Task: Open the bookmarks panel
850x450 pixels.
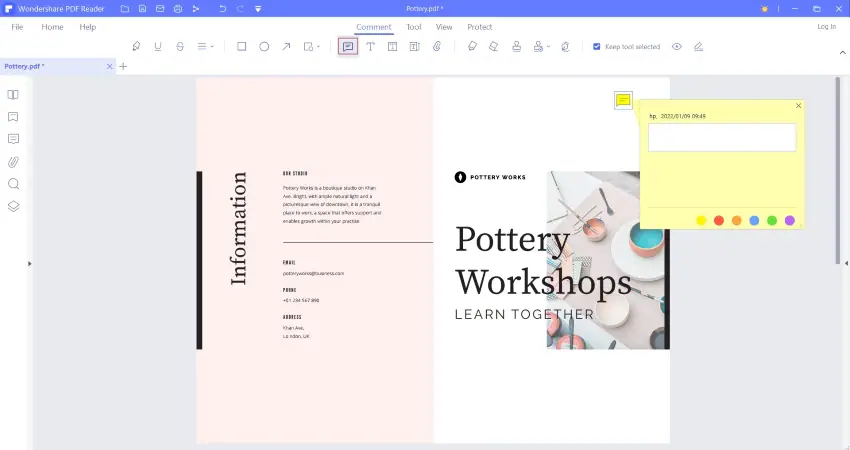Action: pos(13,117)
